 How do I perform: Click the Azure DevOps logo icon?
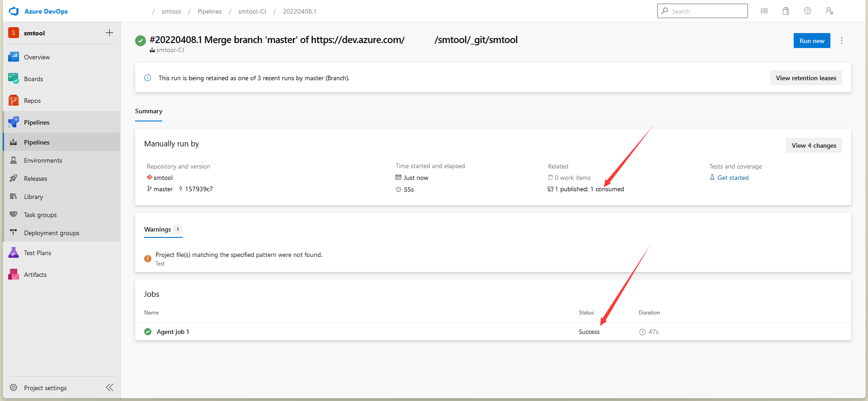[14, 11]
